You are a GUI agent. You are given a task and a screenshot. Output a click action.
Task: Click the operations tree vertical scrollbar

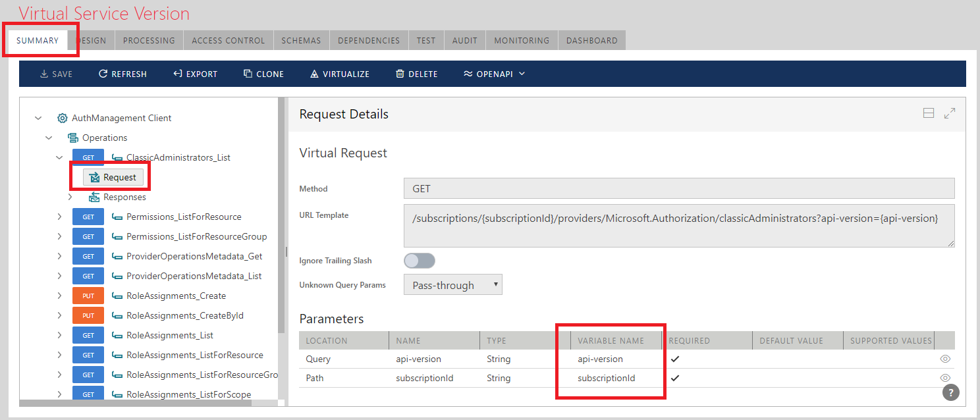tap(282, 217)
